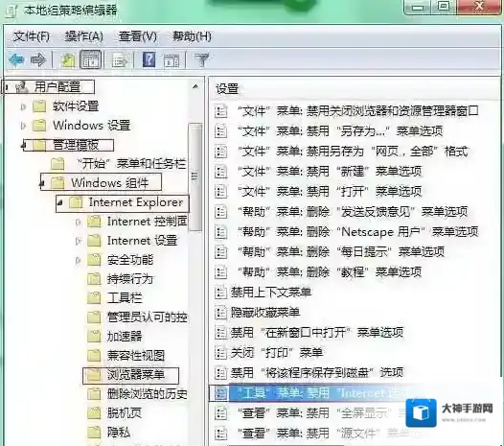Screen dimensions: 504x446
Task: Expand the 软件设置 tree node arrow
Action: click(23, 106)
